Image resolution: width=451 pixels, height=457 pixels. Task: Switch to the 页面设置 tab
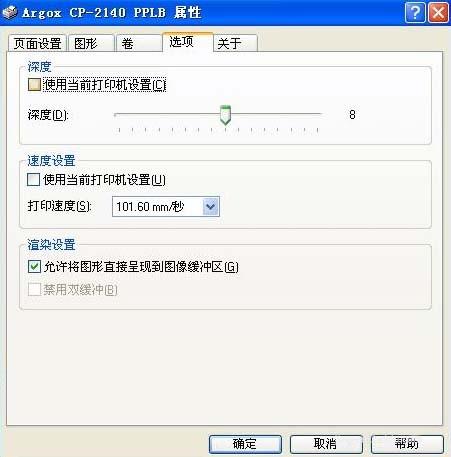pos(37,43)
